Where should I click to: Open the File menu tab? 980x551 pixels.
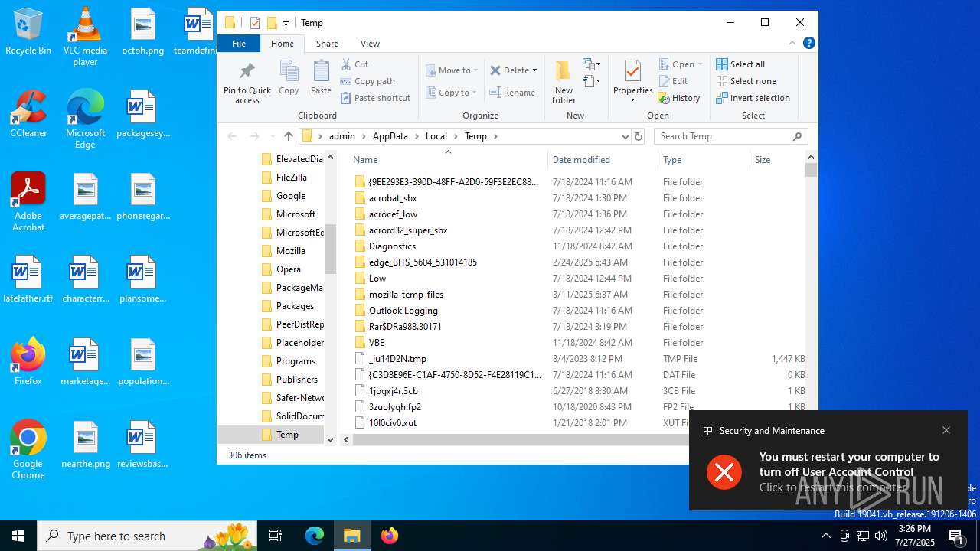239,44
